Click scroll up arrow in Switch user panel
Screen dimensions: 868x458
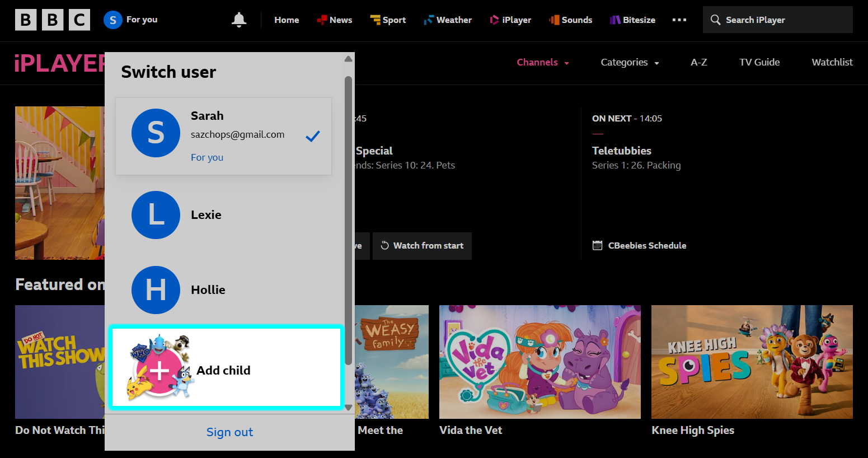click(x=348, y=59)
